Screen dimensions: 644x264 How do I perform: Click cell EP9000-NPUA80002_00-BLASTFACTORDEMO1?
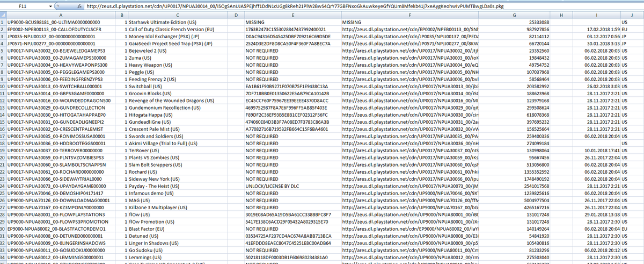point(60,227)
